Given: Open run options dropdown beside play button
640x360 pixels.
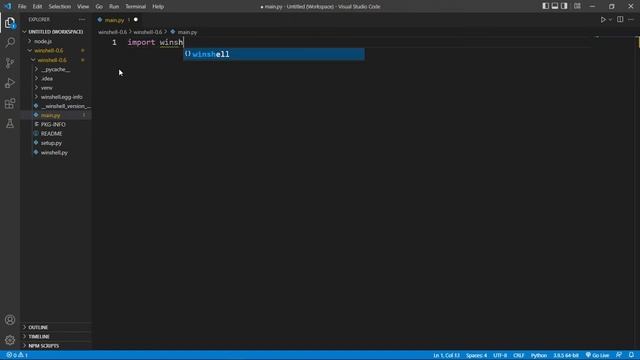Looking at the screenshot, I should click(x=610, y=20).
